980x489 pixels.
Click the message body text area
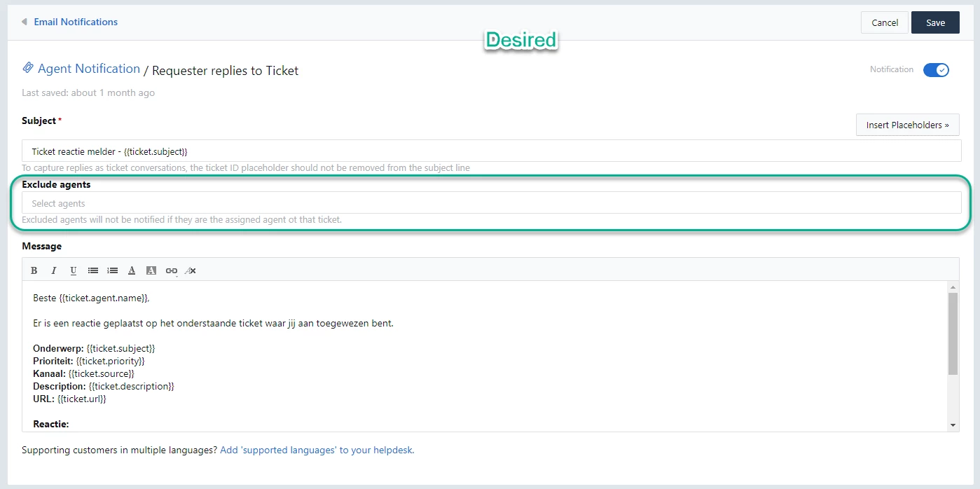[483, 356]
